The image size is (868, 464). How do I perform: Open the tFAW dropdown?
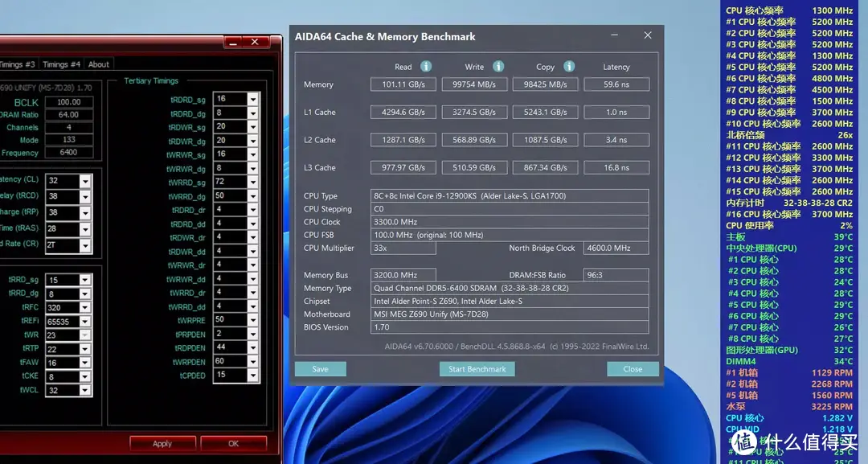tap(84, 363)
